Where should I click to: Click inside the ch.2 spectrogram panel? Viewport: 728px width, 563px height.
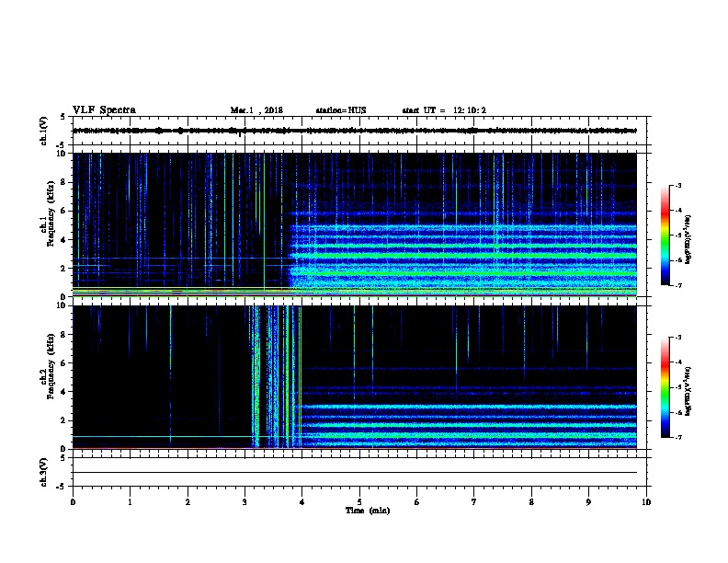(x=355, y=377)
